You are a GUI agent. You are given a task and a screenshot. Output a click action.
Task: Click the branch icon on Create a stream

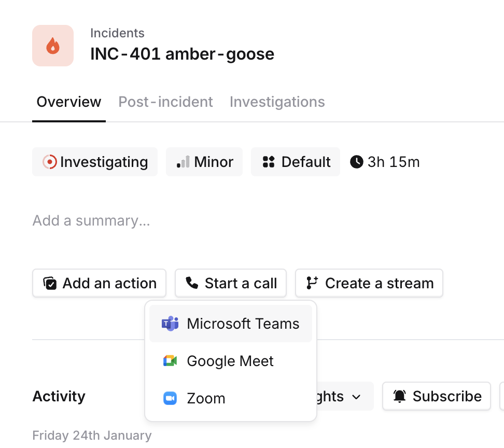click(312, 283)
